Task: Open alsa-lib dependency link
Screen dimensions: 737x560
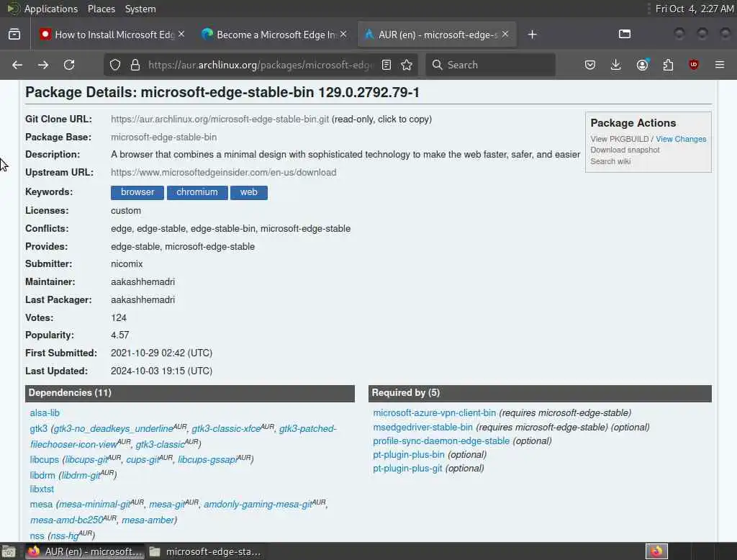Action: tap(45, 413)
